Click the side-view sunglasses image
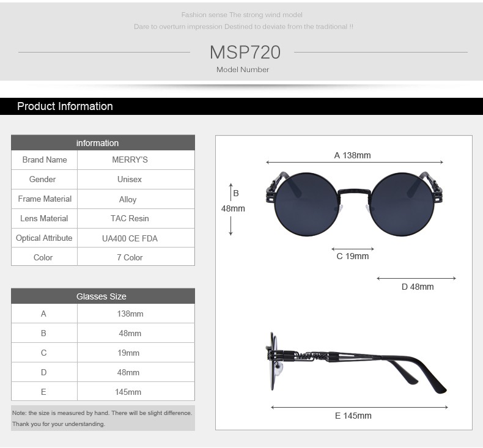 (356, 362)
